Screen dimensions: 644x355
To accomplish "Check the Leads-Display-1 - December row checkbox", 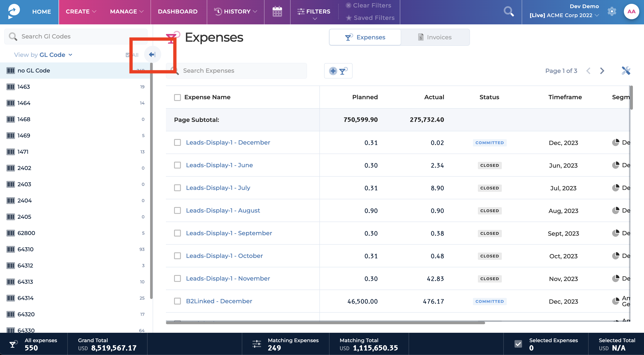I will click(x=177, y=142).
